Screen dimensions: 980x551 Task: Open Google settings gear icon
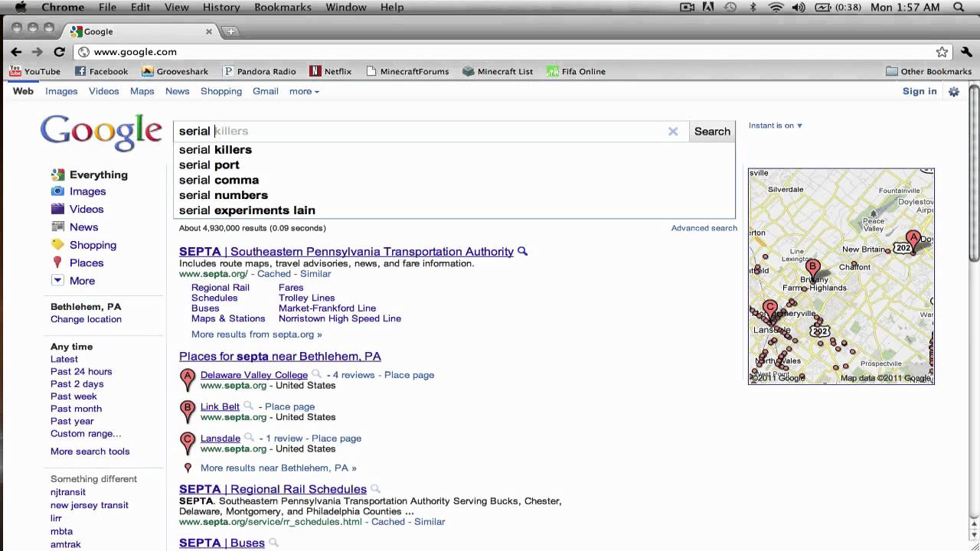point(954,92)
